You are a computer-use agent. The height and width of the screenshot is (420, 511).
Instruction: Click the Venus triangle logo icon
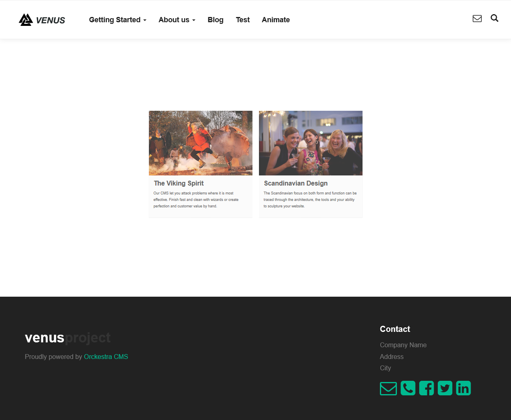click(26, 20)
